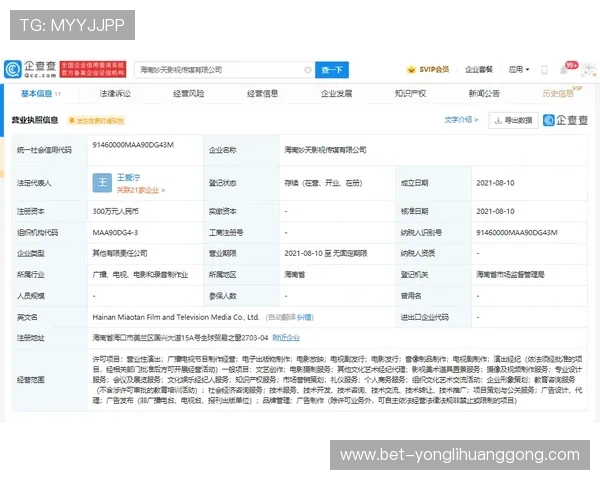Select registration authority 海南省市场监督管理局
600x480 pixels.
click(510, 275)
